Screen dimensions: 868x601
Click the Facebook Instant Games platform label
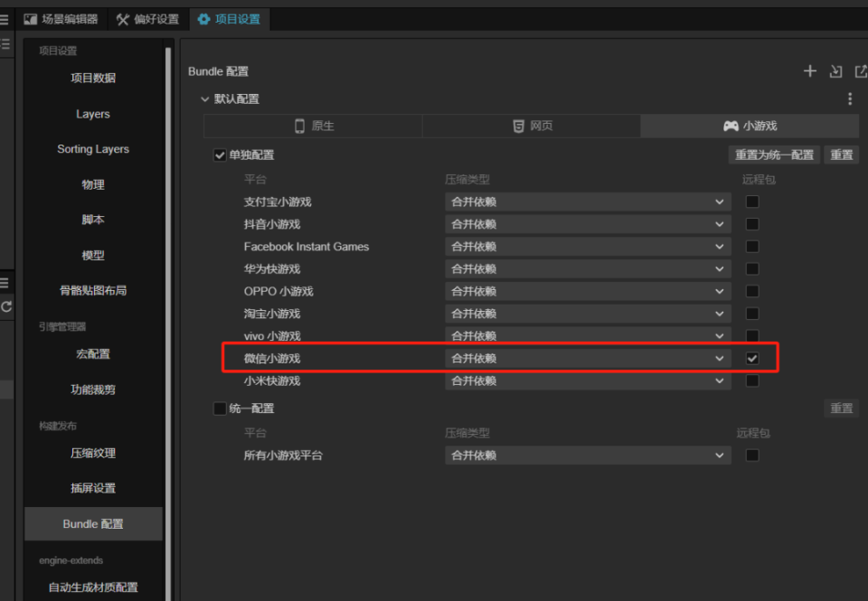[307, 247]
